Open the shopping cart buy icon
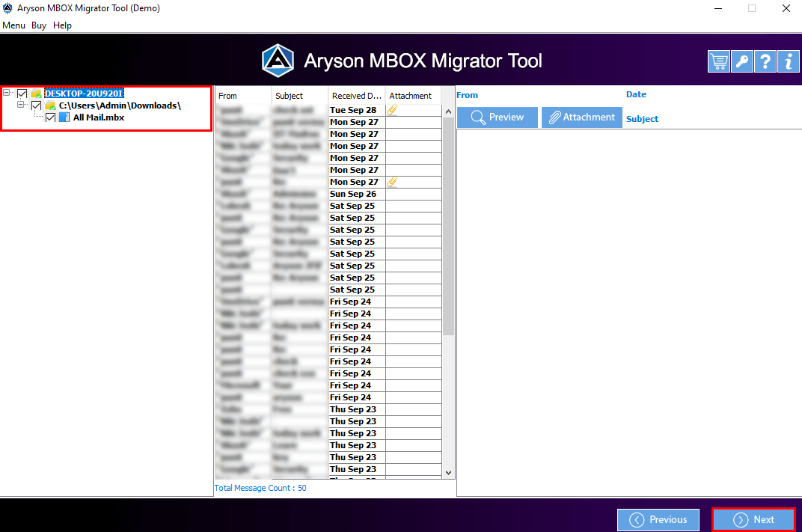The height and width of the screenshot is (532, 802). 719,61
